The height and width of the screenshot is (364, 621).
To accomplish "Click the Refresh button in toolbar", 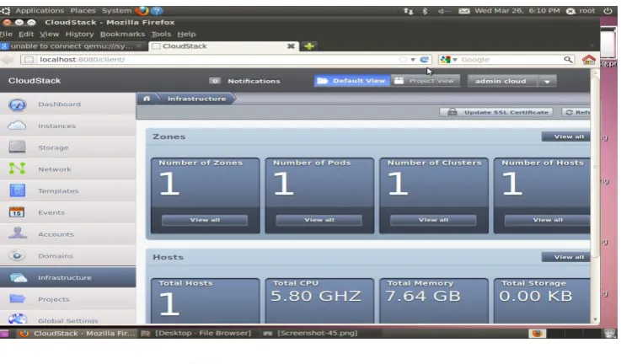I will pos(576,113).
